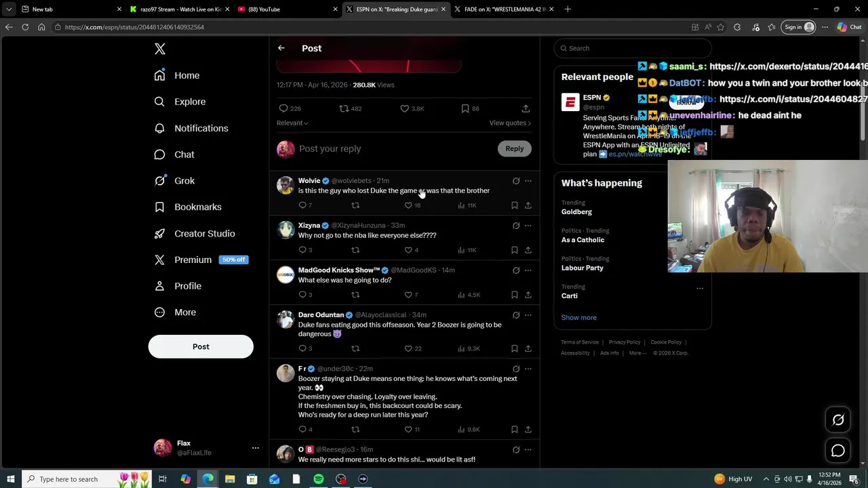The width and height of the screenshot is (868, 488).
Task: Open Spotify from the taskbar
Action: tap(319, 479)
